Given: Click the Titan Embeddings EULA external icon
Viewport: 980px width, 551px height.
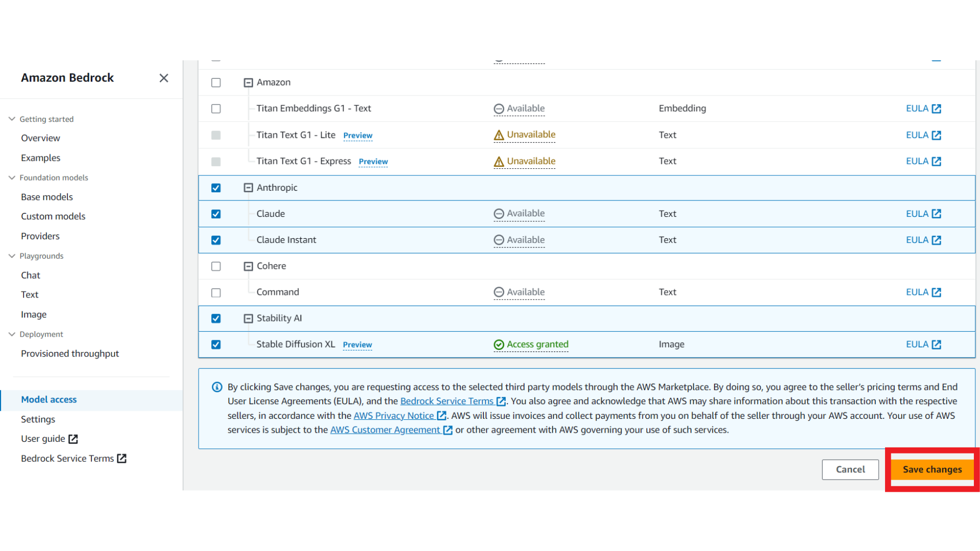Looking at the screenshot, I should coord(936,109).
